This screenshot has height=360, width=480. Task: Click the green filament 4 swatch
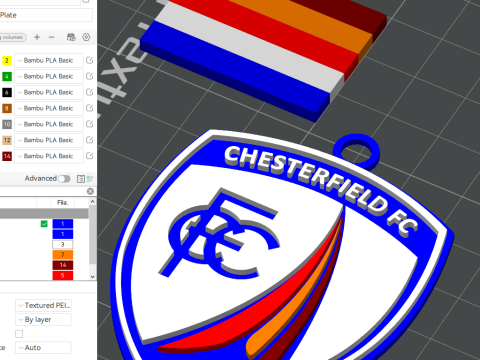click(x=7, y=76)
